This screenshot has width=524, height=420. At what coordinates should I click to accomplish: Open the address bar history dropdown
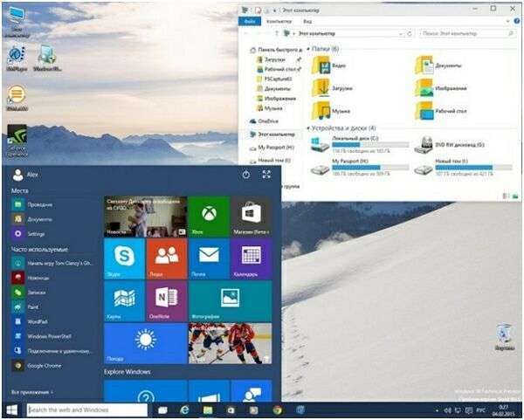400,33
